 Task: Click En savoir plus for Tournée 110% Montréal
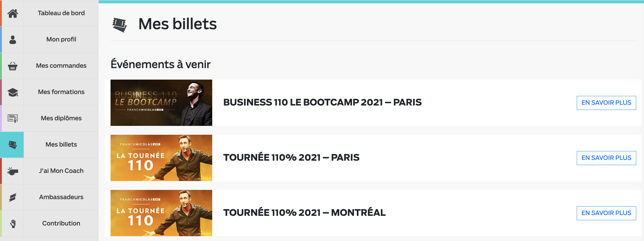[606, 213]
